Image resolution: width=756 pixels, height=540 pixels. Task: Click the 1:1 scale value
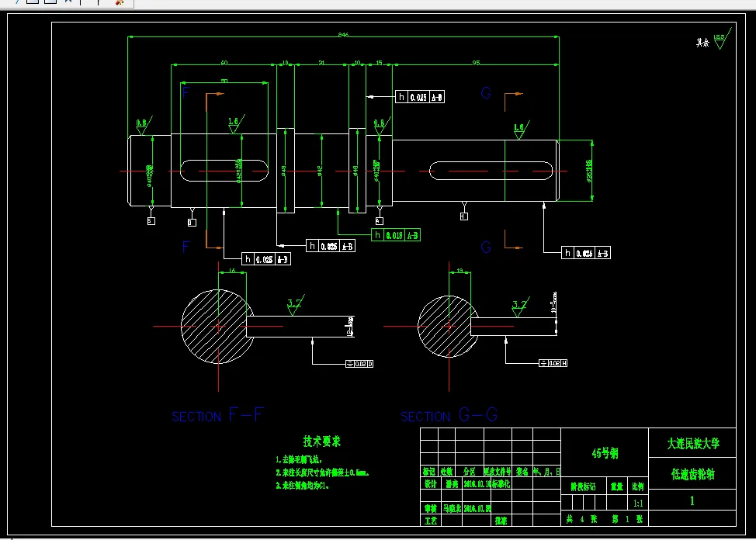coord(638,504)
